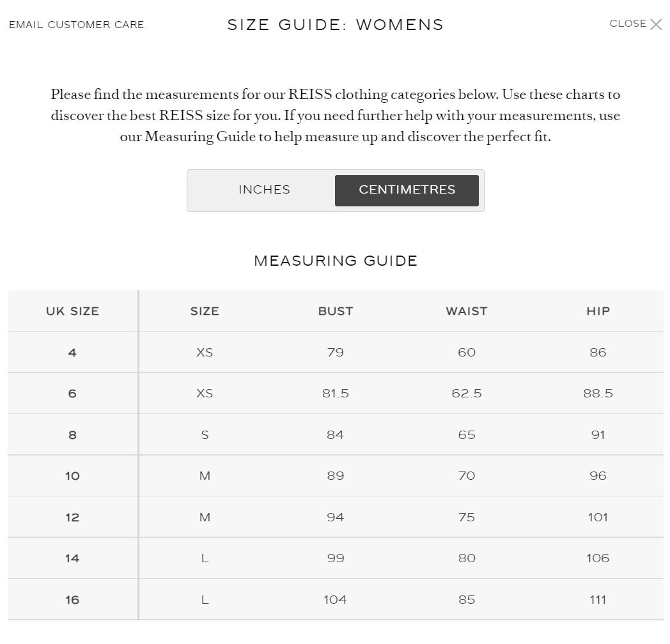670x644 pixels.
Task: Select the Centimetres unit option
Action: (407, 190)
